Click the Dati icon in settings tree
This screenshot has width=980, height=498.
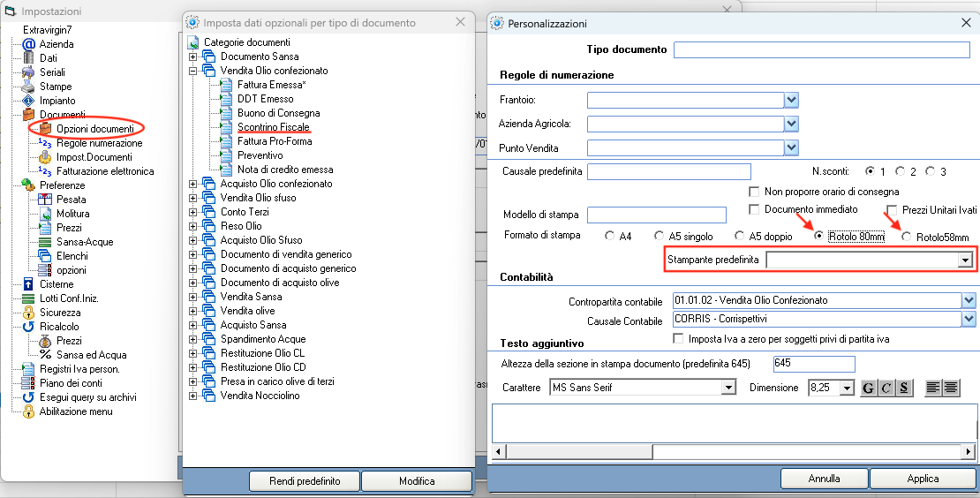(x=29, y=58)
